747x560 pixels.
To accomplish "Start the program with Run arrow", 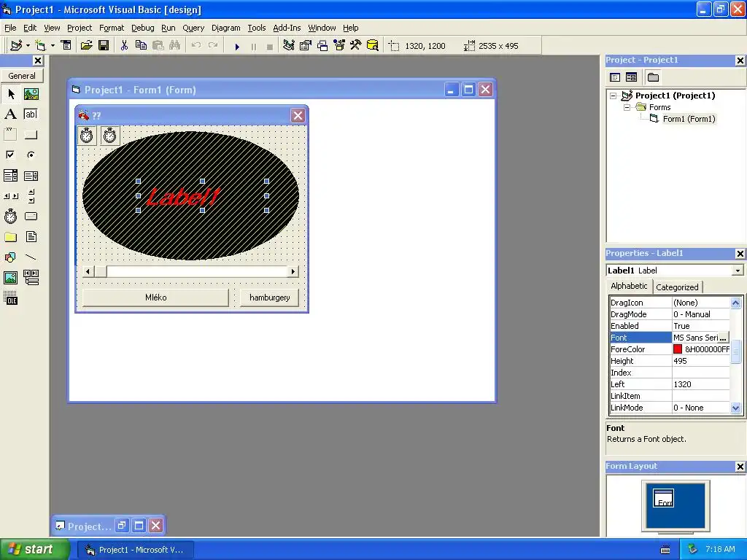I will pos(237,46).
